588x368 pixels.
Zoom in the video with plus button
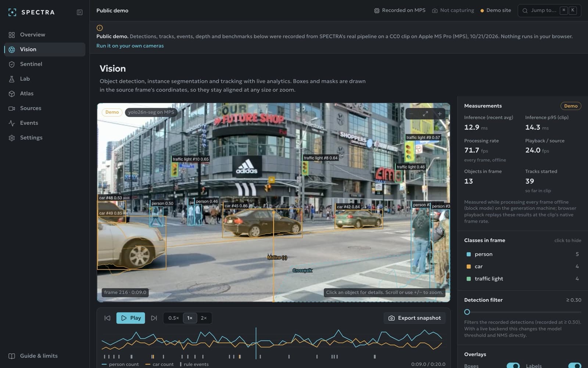440,114
